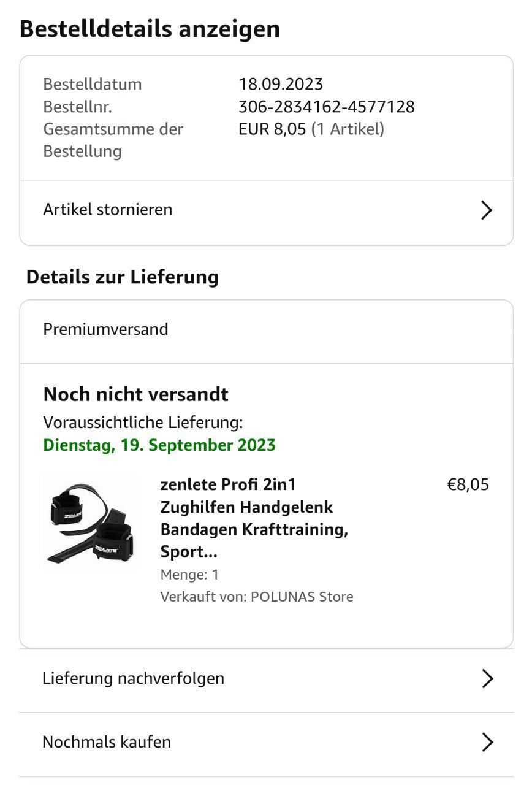Tap the arrow next to Lieferung nachverfolgen
This screenshot has width=532, height=785.
487,679
